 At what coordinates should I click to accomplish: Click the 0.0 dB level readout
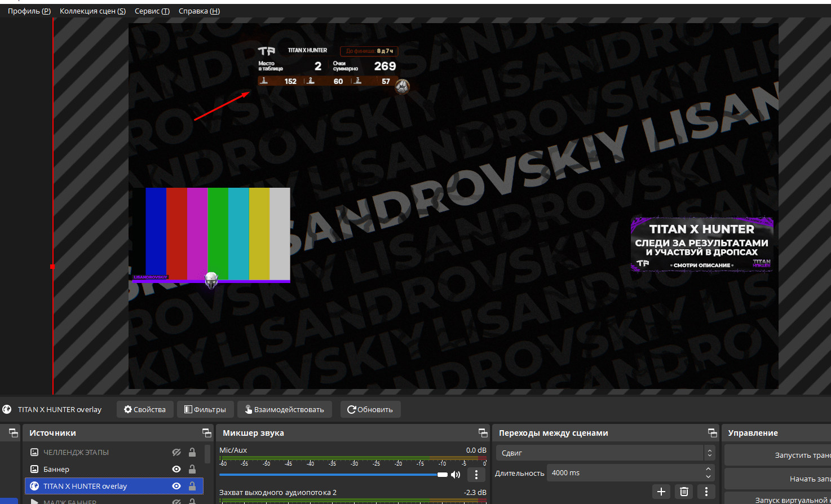(x=476, y=450)
